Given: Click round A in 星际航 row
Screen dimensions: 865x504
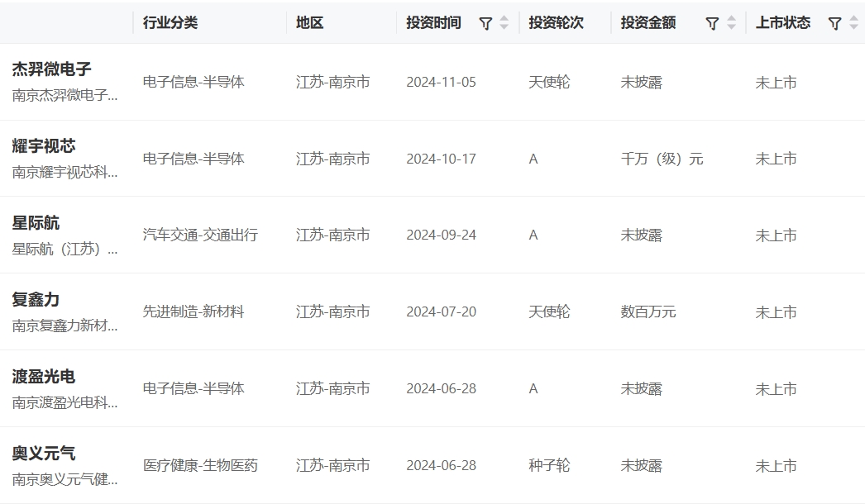Looking at the screenshot, I should 533,235.
